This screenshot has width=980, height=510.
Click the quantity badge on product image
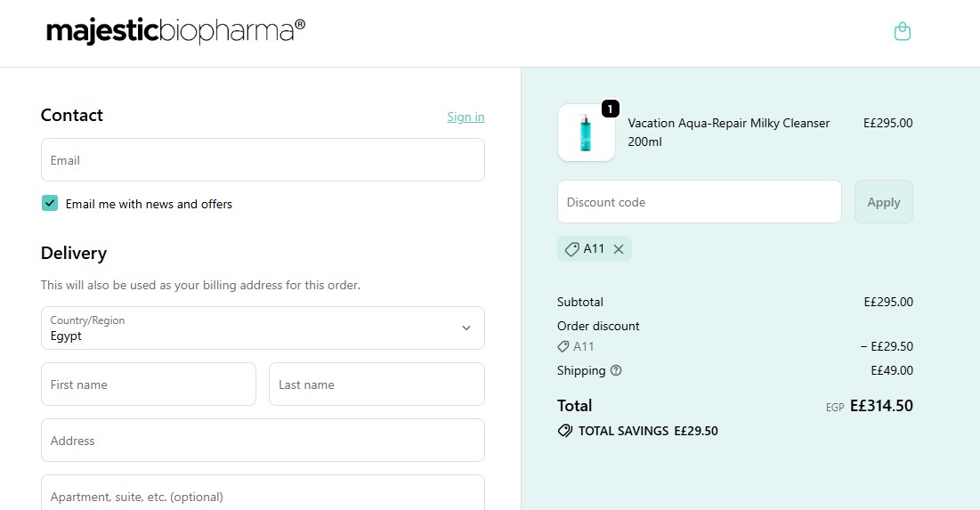(610, 109)
